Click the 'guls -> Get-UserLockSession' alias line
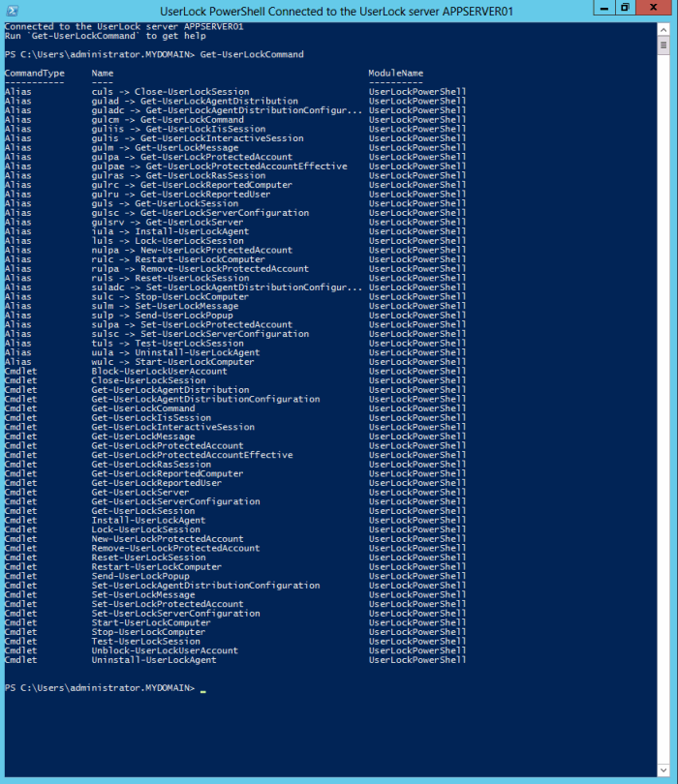 tap(165, 203)
